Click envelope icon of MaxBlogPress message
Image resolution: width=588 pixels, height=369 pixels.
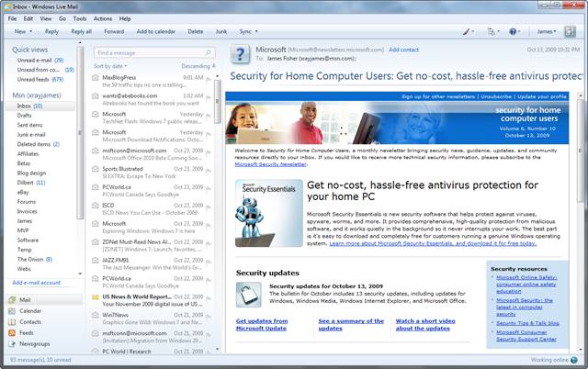tap(96, 77)
